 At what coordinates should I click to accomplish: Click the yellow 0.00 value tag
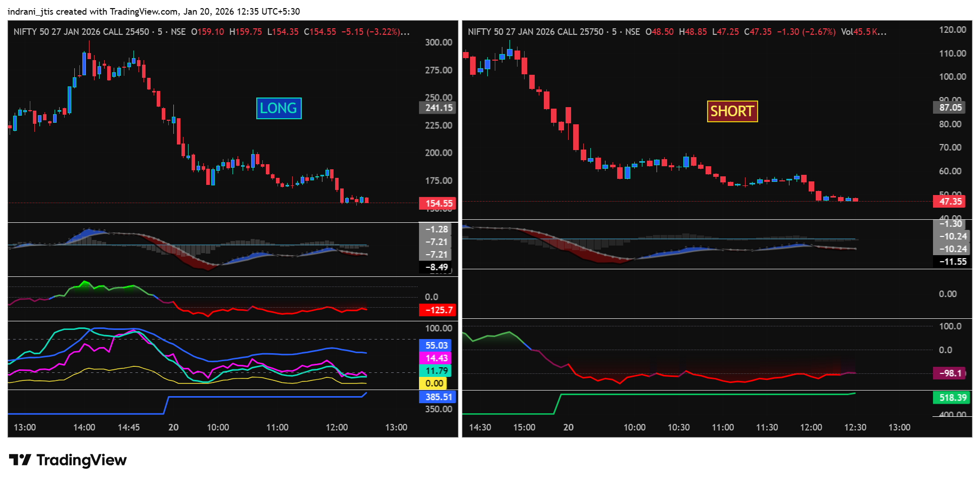point(433,383)
